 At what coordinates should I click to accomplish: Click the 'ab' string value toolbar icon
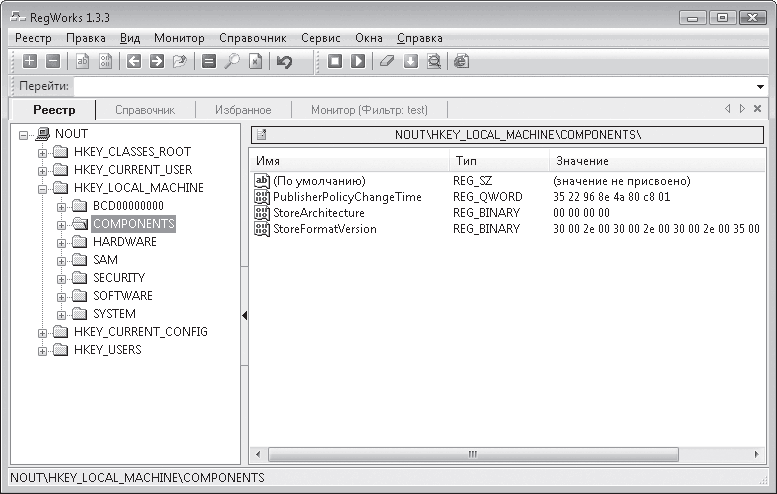click(82, 61)
